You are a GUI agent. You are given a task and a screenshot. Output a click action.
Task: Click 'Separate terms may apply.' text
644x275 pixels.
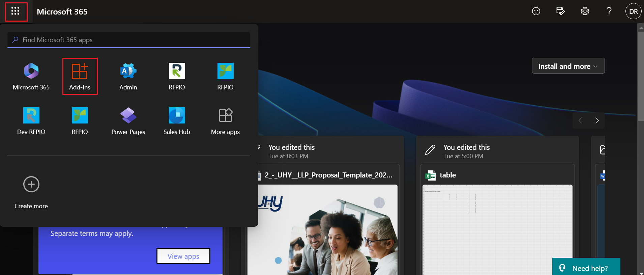tap(92, 233)
